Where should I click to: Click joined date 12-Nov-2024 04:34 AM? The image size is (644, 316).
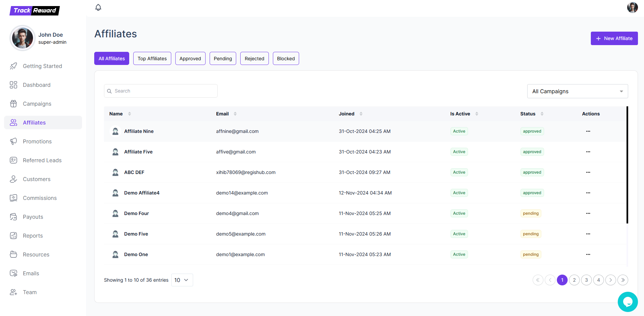click(365, 193)
